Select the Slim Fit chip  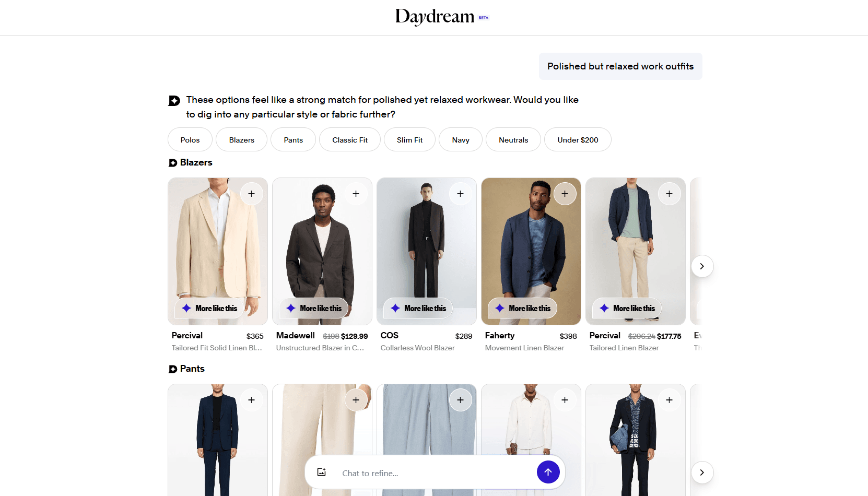409,140
